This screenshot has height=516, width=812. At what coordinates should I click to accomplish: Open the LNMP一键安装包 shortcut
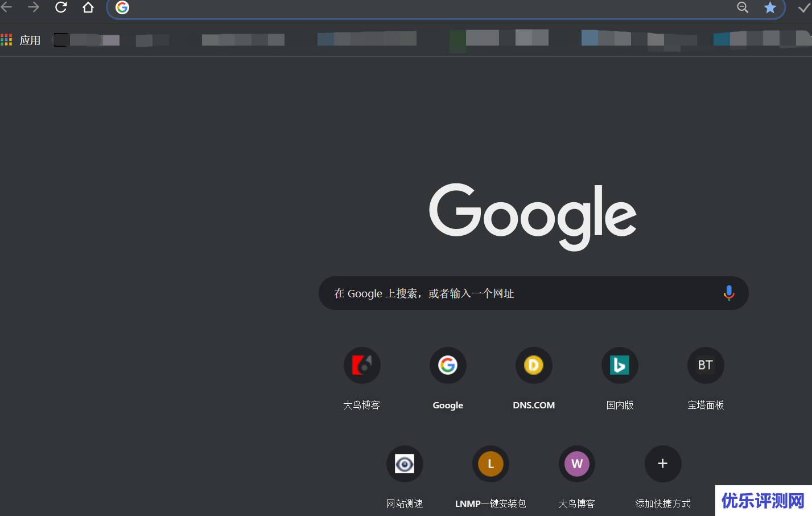click(x=491, y=464)
